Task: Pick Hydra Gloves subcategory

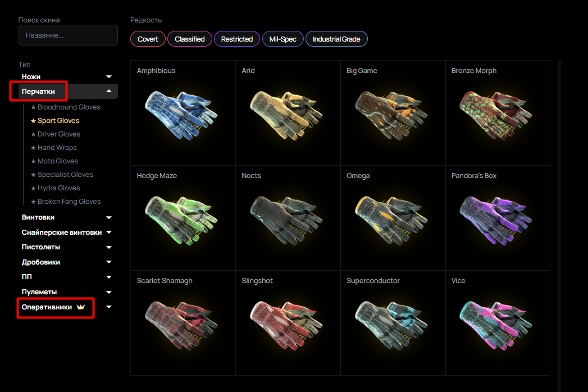Action: pos(56,188)
